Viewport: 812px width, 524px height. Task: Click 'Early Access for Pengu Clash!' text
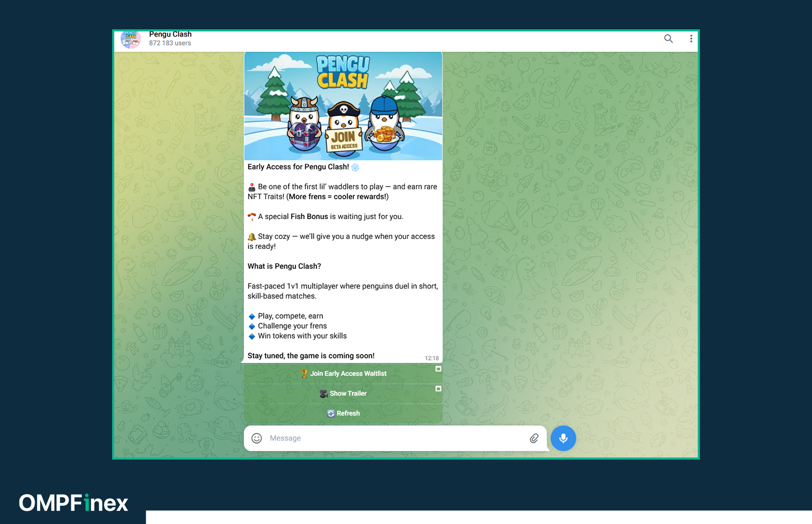click(x=298, y=167)
